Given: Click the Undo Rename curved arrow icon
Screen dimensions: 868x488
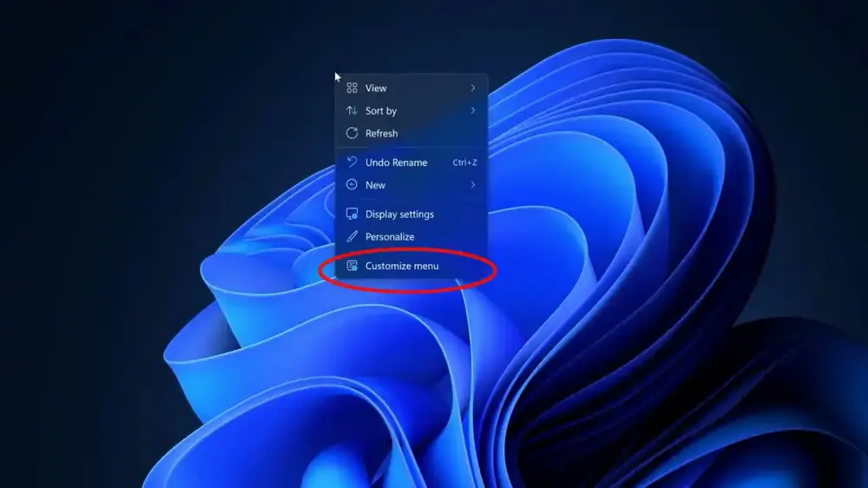Looking at the screenshot, I should tap(352, 162).
